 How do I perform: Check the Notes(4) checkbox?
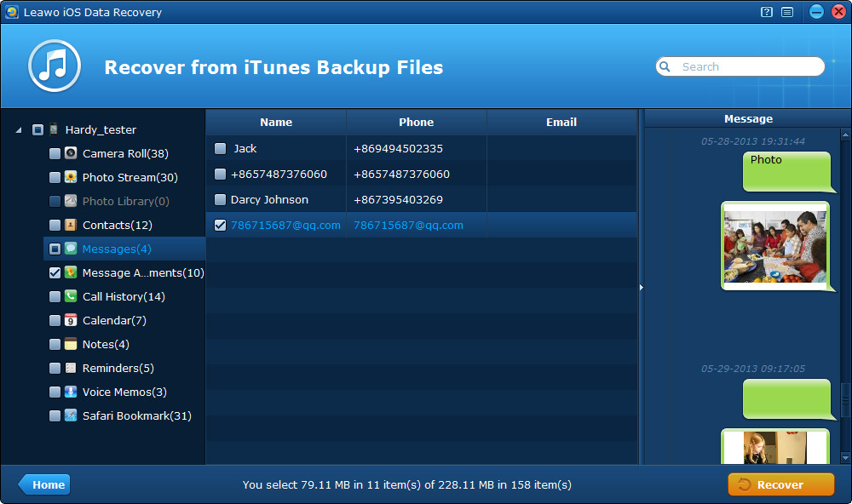[55, 345]
